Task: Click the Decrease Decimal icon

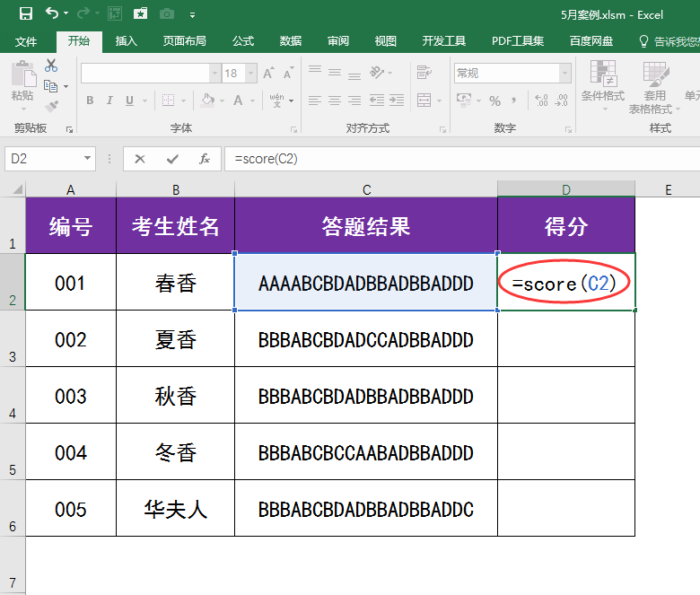Action: (561, 101)
